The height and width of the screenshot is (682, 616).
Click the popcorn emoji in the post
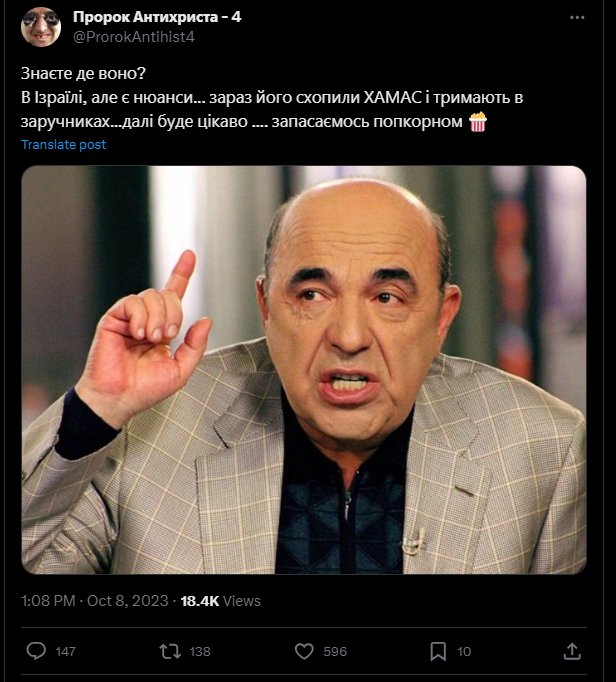[478, 122]
